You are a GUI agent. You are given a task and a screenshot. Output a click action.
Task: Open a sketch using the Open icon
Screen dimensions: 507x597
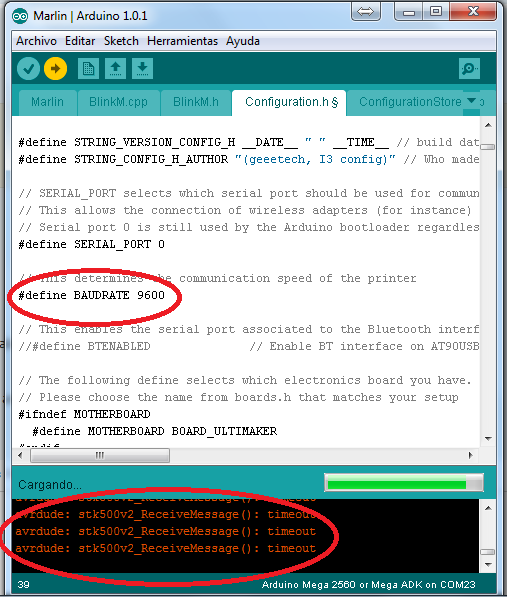pos(115,69)
